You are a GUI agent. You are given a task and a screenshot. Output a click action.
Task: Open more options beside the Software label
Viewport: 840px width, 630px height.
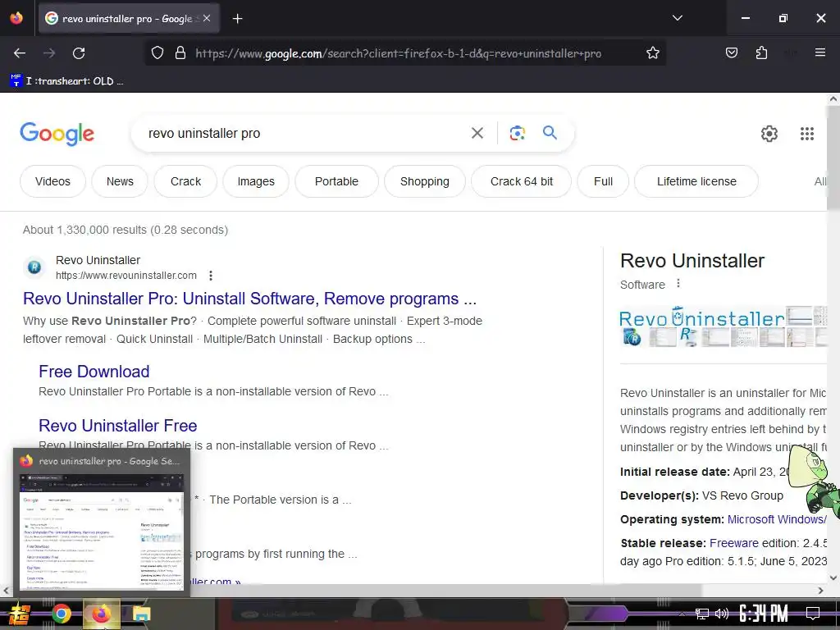coord(678,283)
